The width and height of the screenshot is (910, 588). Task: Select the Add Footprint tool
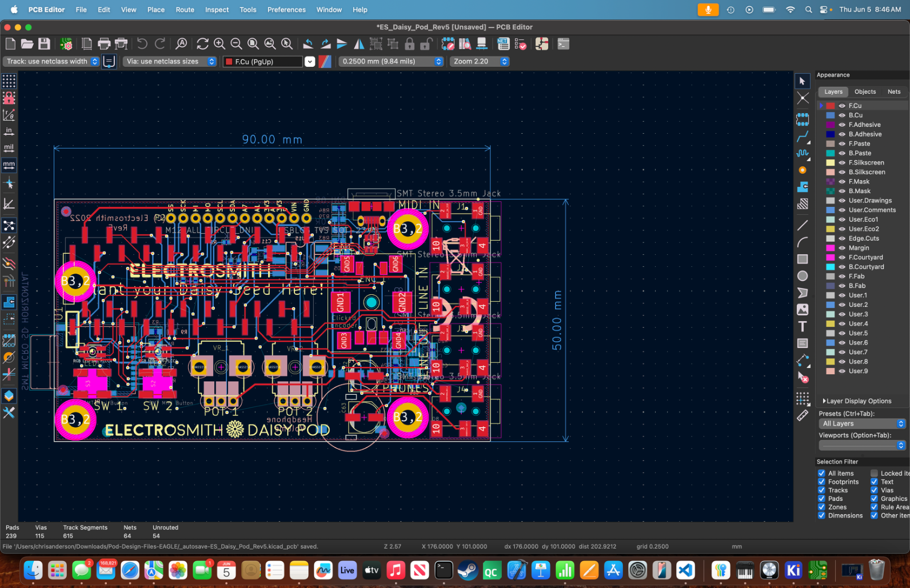(x=803, y=119)
